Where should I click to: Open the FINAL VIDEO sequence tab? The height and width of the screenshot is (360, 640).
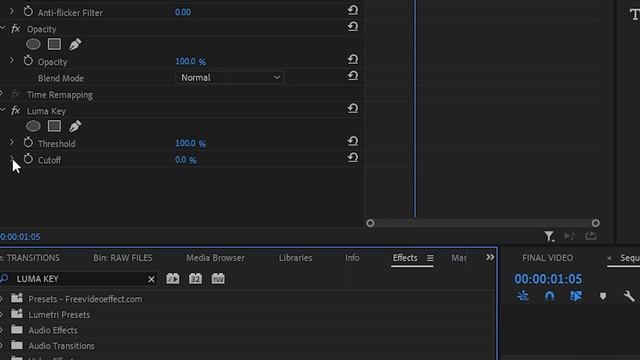547,258
